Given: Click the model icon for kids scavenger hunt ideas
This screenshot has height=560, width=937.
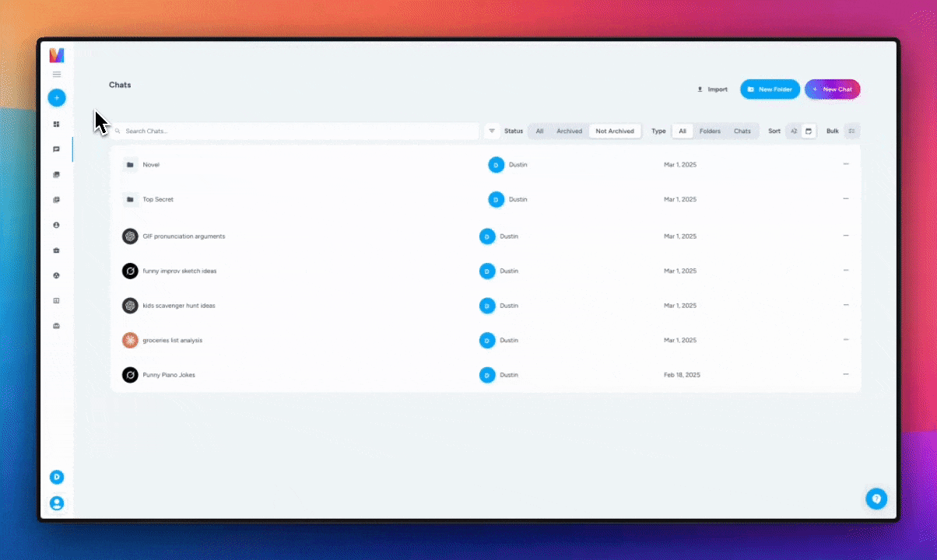Looking at the screenshot, I should 130,306.
